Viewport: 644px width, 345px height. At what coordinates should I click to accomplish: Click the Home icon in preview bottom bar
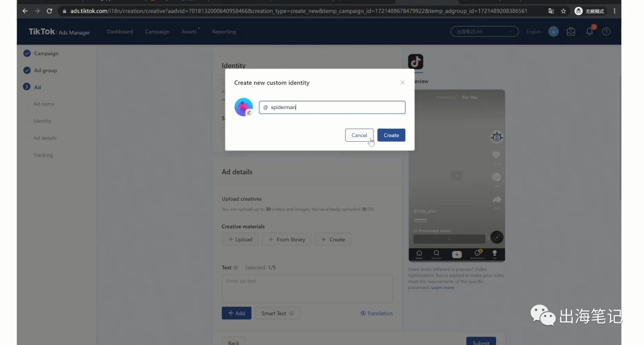pos(419,254)
